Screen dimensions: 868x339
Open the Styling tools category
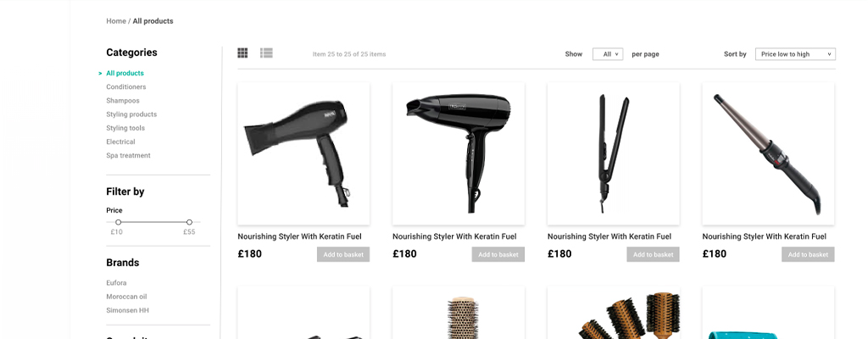pos(125,128)
